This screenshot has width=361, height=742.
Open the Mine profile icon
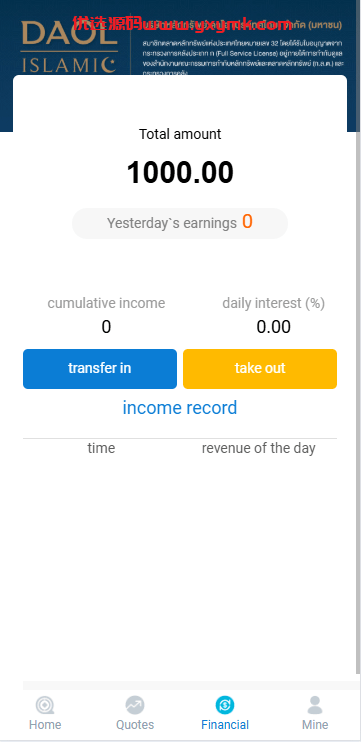pos(315,705)
